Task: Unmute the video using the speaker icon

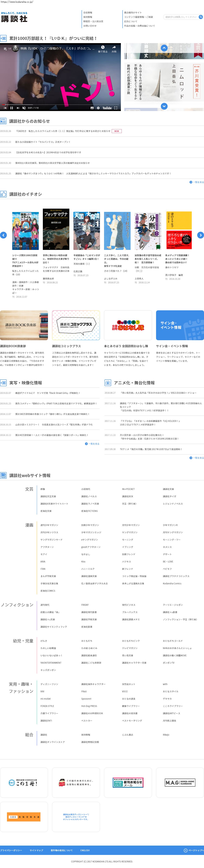Action: tap(24, 108)
